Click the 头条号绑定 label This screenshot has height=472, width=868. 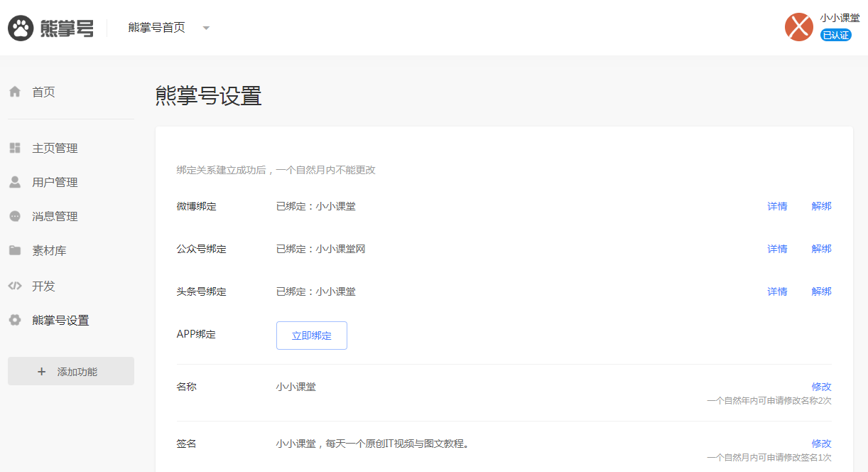(x=202, y=291)
